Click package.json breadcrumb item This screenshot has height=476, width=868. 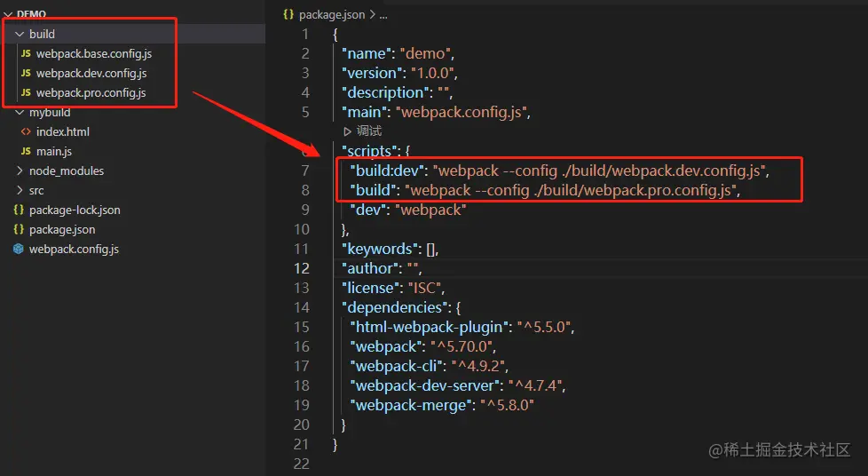click(x=332, y=15)
